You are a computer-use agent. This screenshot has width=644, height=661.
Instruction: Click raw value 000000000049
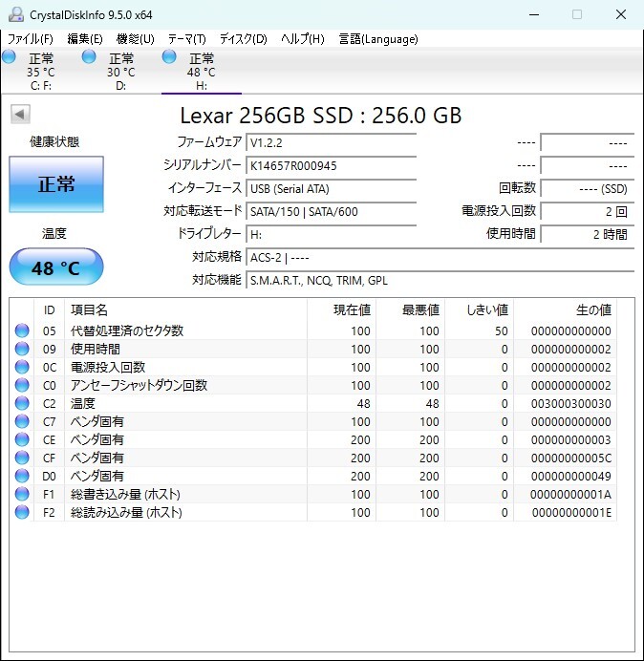tap(571, 476)
